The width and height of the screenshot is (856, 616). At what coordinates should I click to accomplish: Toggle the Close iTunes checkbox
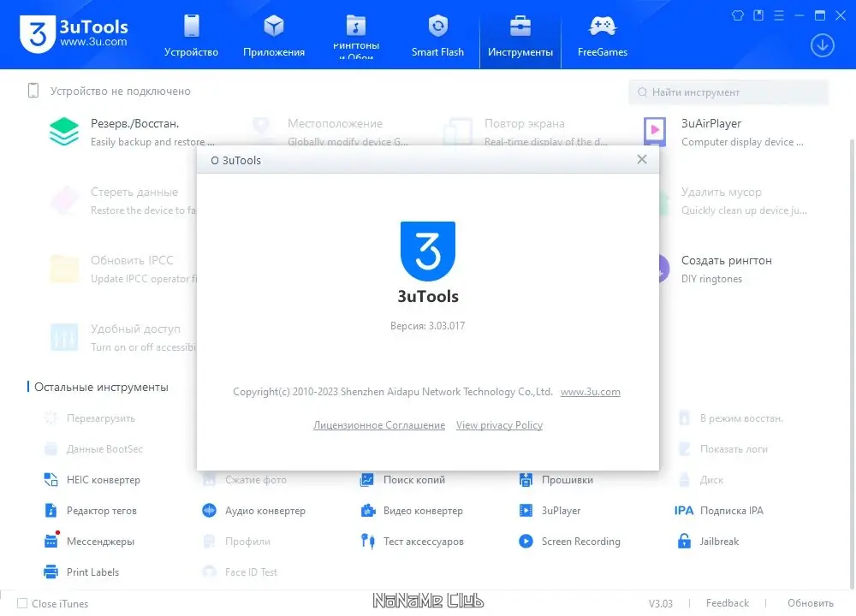click(x=22, y=603)
